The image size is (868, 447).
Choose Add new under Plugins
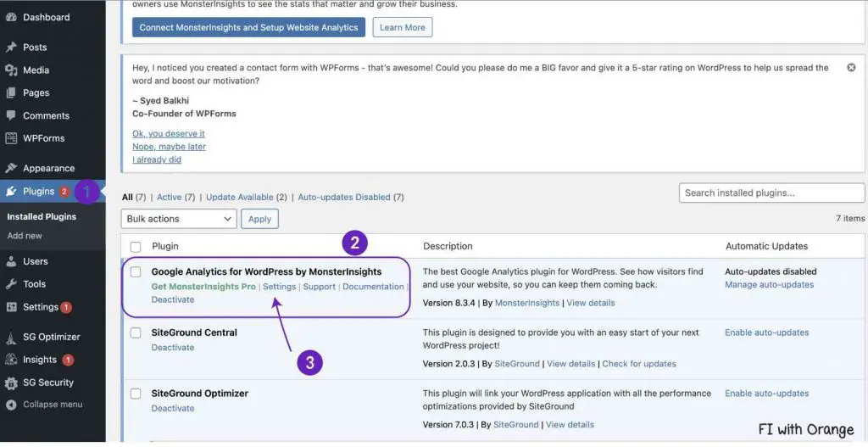pos(25,236)
